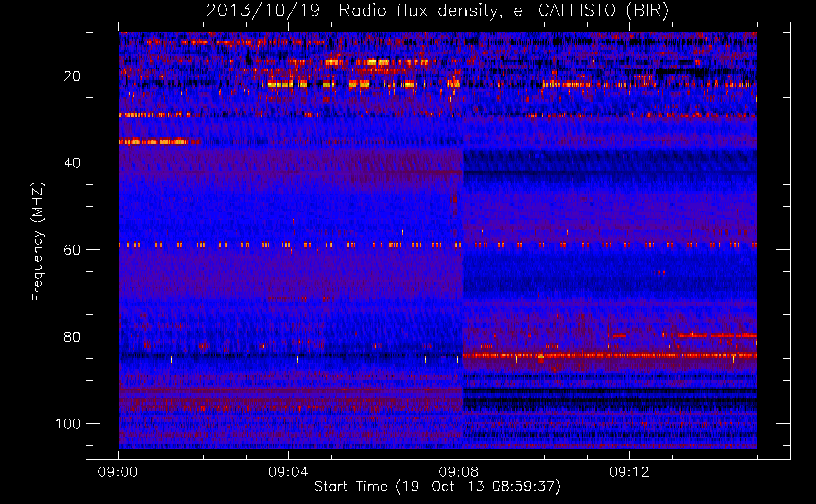Click the "09:04" time tick label

click(288, 472)
